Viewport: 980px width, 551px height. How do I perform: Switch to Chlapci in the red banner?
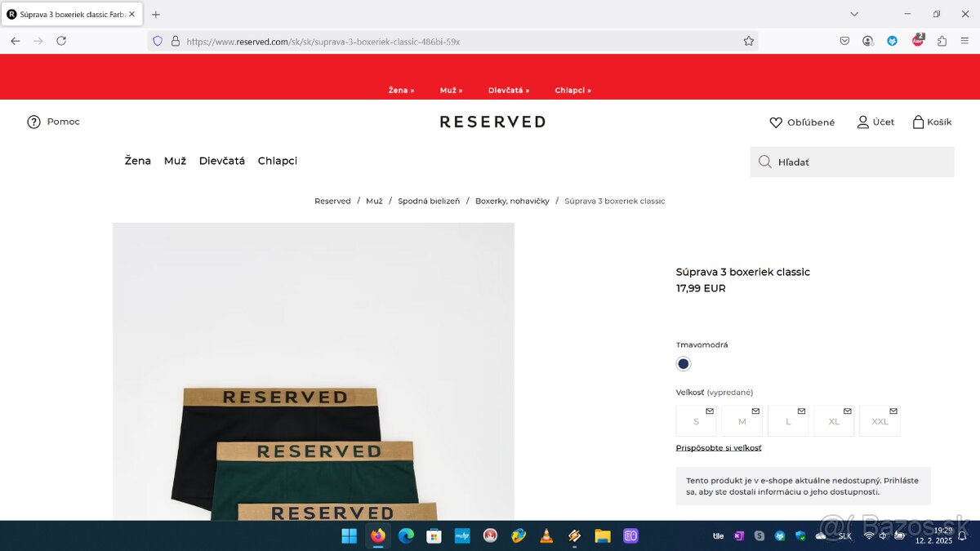pyautogui.click(x=572, y=91)
